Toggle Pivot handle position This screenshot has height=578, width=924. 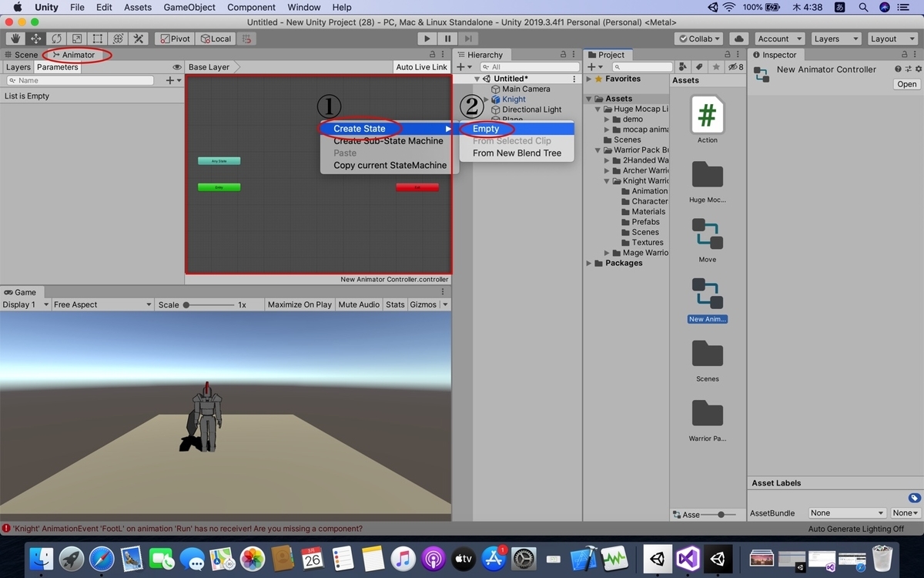174,39
